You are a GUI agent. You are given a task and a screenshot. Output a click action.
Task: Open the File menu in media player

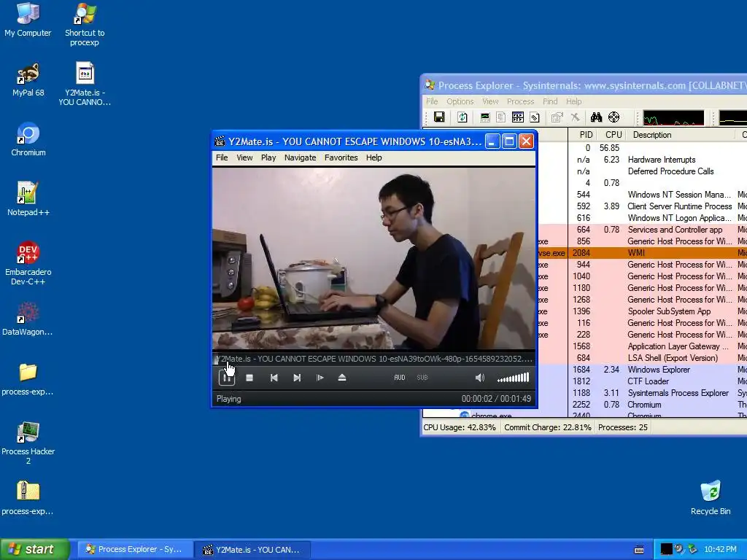tap(222, 157)
